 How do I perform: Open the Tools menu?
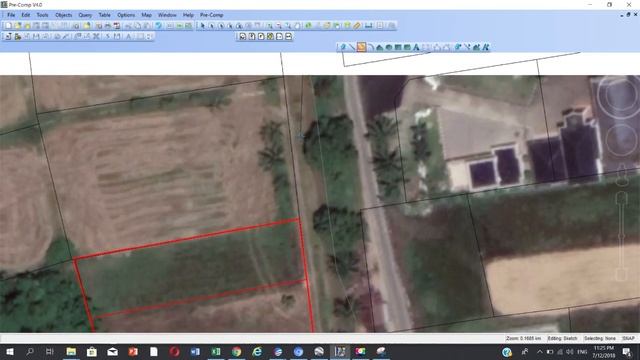pos(42,15)
